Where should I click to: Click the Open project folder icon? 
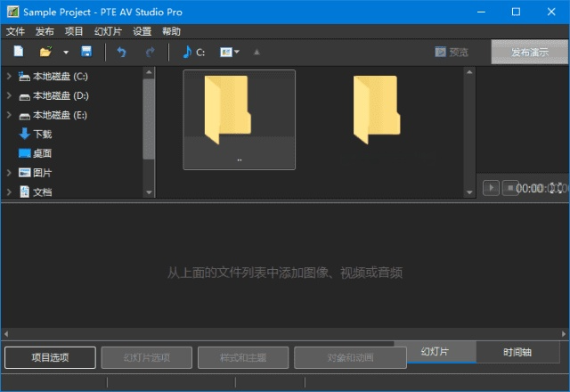[46, 52]
